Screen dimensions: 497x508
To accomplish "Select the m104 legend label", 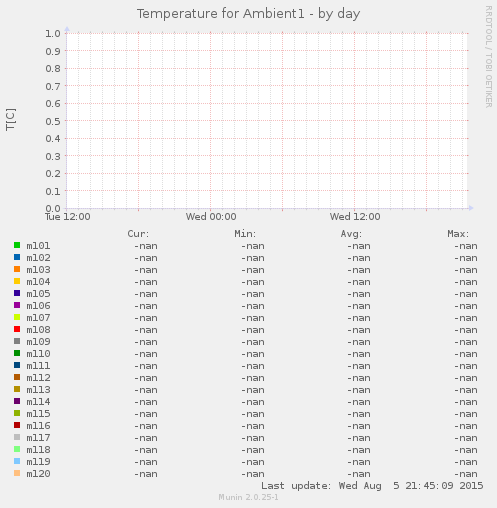I will point(38,282).
